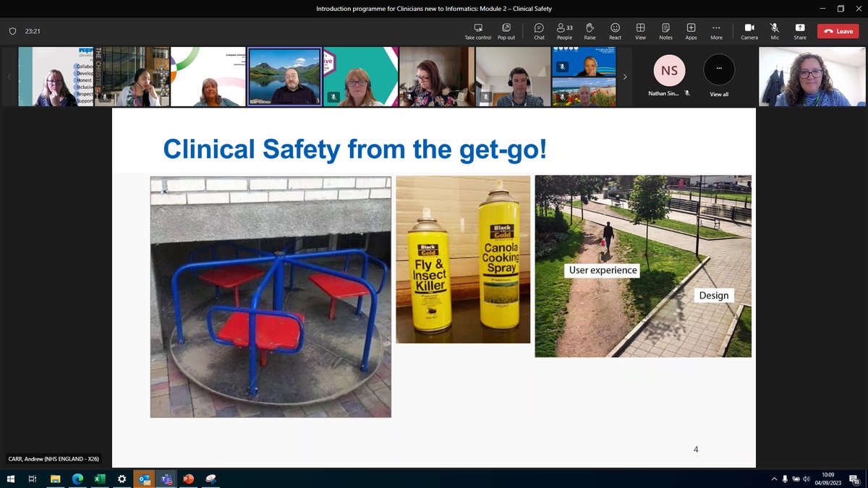
Task: Click the slide number 4
Action: tap(696, 450)
